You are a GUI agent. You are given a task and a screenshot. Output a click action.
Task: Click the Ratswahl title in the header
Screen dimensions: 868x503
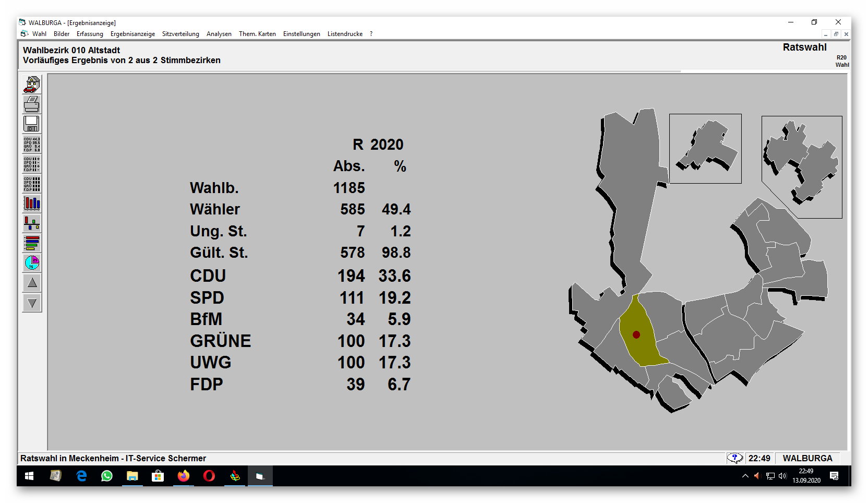coord(804,47)
